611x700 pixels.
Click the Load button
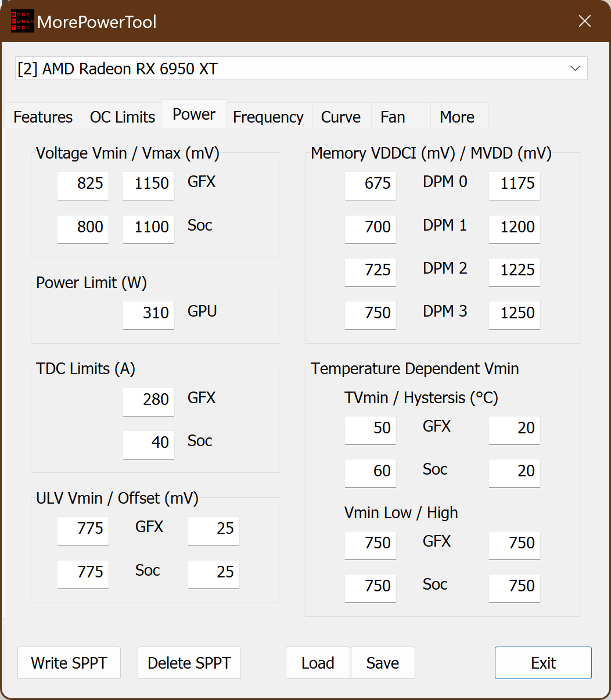click(x=318, y=663)
